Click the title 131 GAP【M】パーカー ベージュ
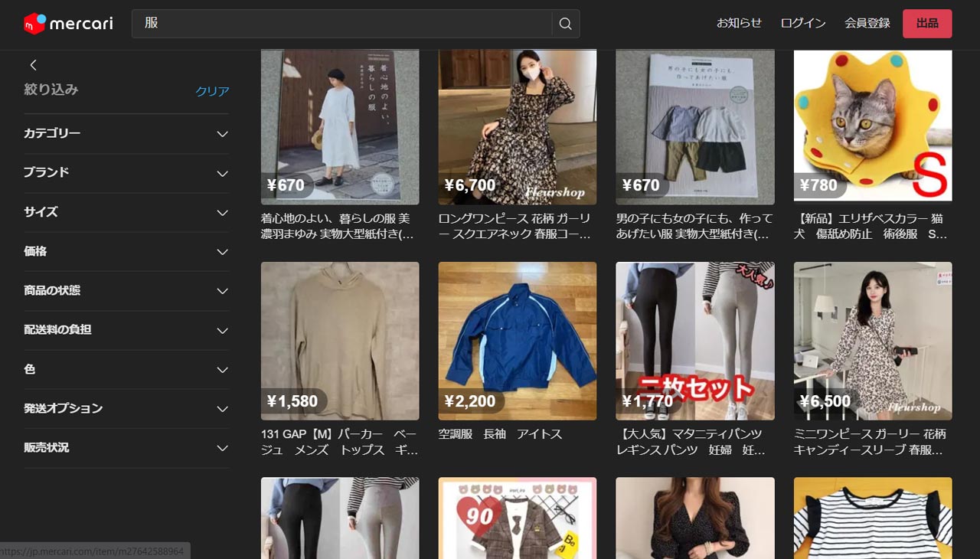Screen dimensions: 980x559 click(x=340, y=442)
